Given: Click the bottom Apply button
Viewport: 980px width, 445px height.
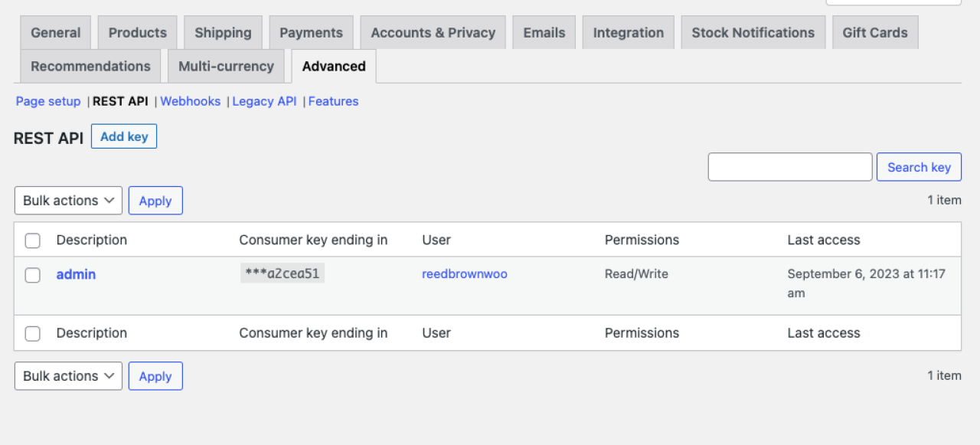Looking at the screenshot, I should click(x=155, y=376).
